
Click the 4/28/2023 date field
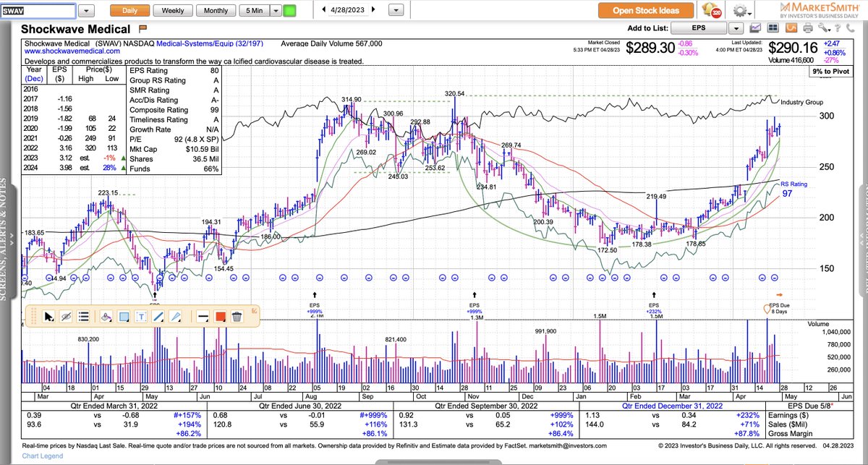347,10
